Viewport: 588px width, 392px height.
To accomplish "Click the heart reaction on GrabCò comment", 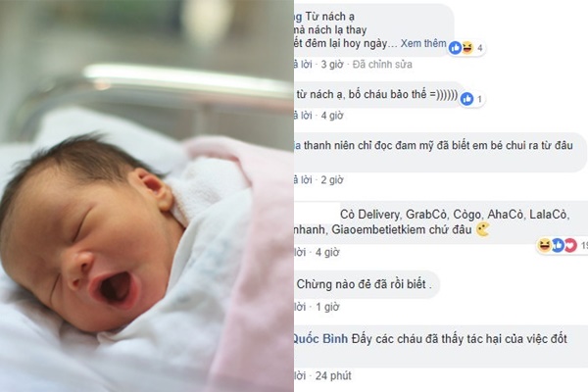I will click(x=570, y=245).
